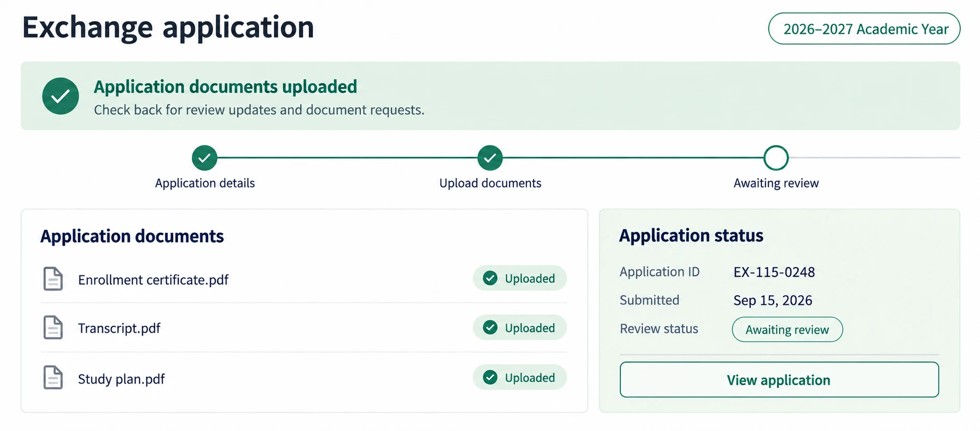Click the submitted date Sep 15, 2026
The image size is (980, 431).
point(773,301)
